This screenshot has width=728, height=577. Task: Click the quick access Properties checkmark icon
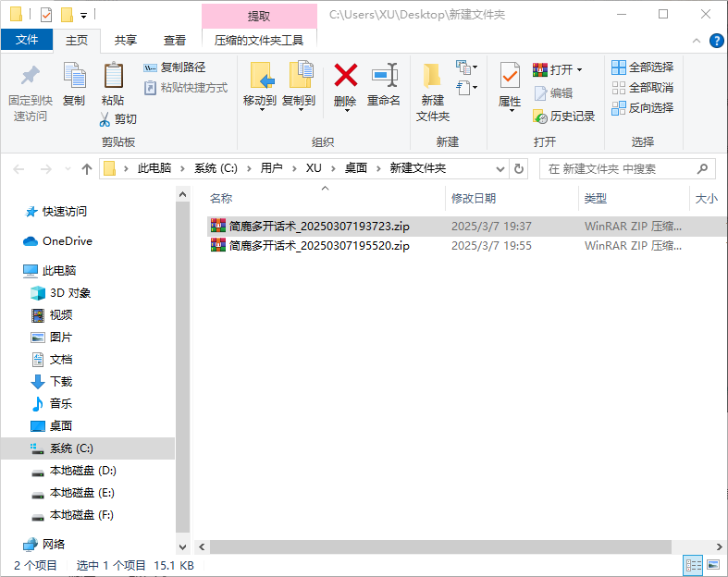(x=46, y=16)
